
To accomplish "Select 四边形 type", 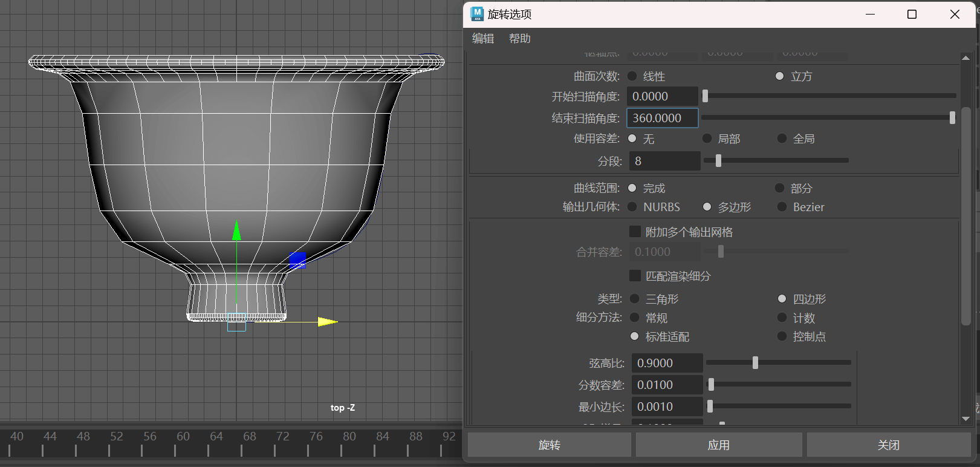I will (782, 299).
